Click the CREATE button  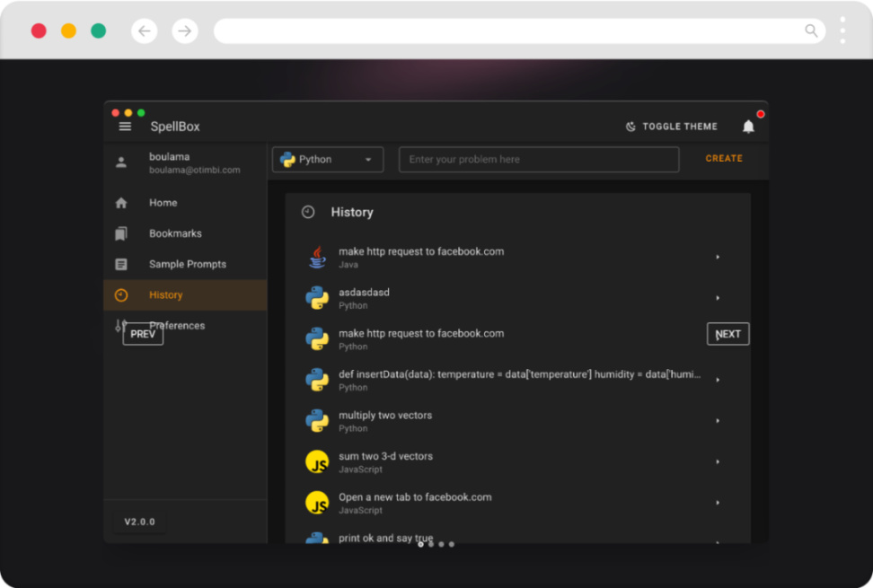(x=724, y=159)
